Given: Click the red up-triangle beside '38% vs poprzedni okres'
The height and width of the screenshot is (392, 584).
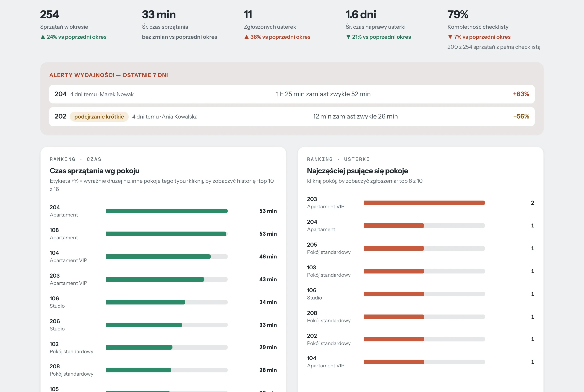Looking at the screenshot, I should 246,37.
